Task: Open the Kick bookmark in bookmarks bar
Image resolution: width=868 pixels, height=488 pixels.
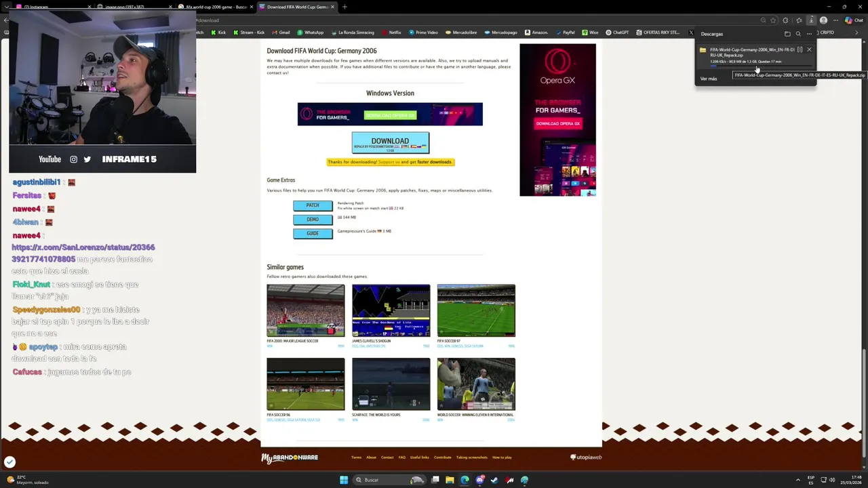Action: tap(218, 33)
